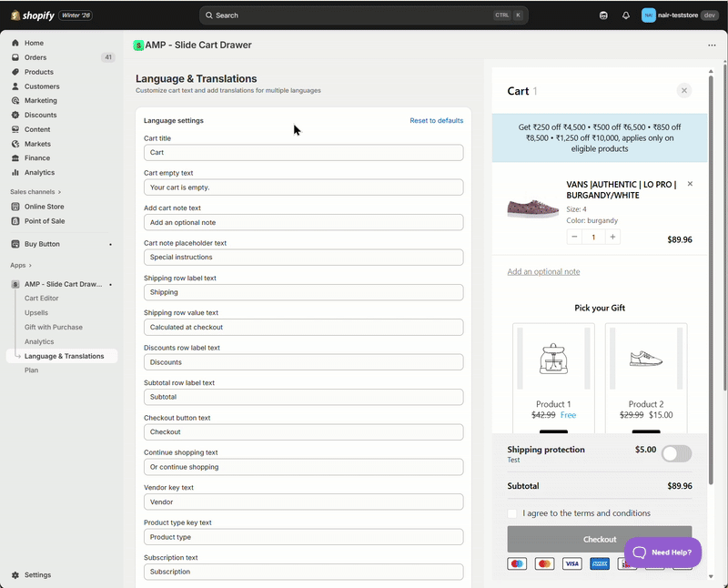The image size is (728, 588).
Task: Click the Content icon in sidebar
Action: 15,129
